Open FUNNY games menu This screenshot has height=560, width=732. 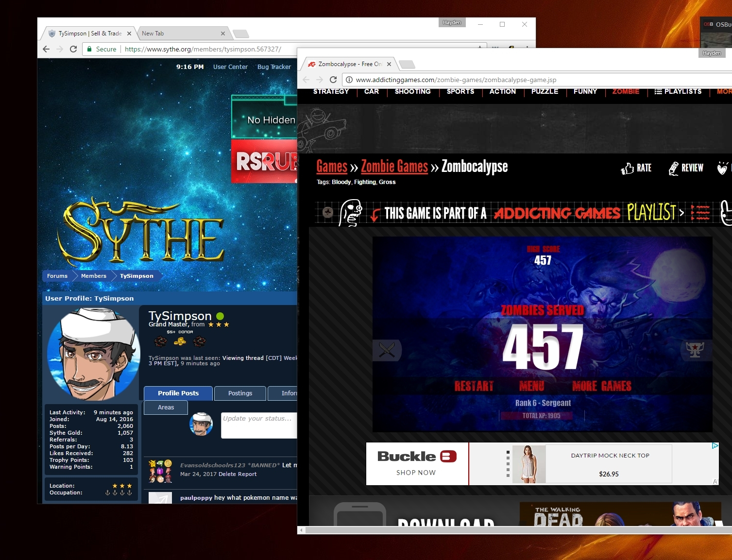pyautogui.click(x=585, y=91)
